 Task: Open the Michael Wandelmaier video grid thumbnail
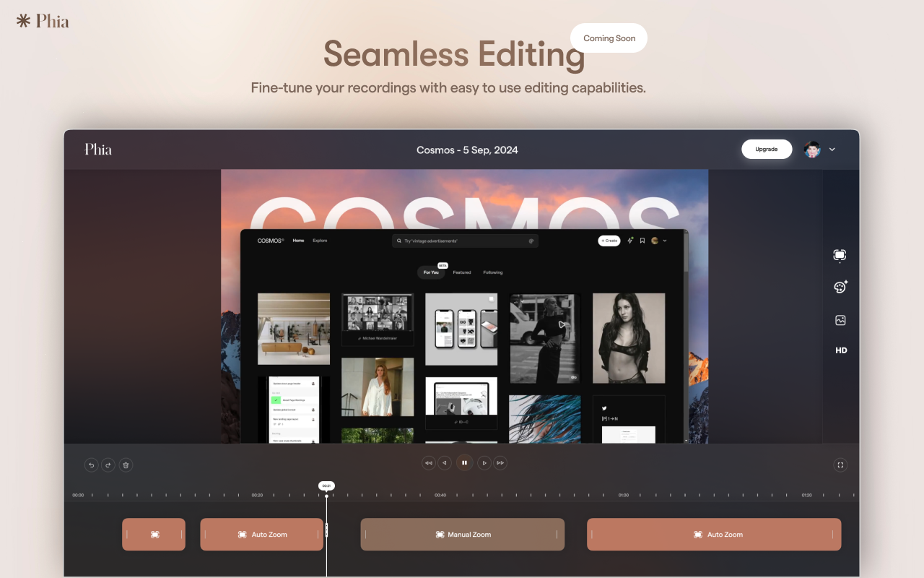[x=378, y=319]
